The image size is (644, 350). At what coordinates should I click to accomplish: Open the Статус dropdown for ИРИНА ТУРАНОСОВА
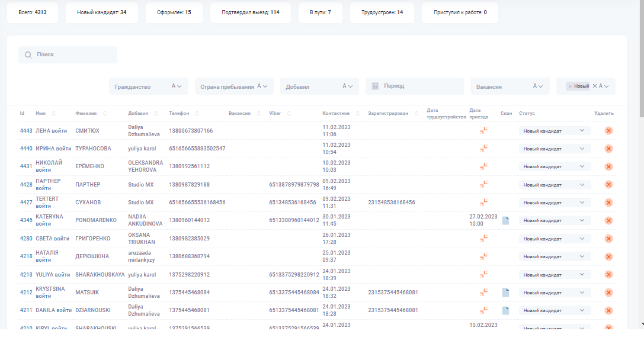(x=555, y=148)
